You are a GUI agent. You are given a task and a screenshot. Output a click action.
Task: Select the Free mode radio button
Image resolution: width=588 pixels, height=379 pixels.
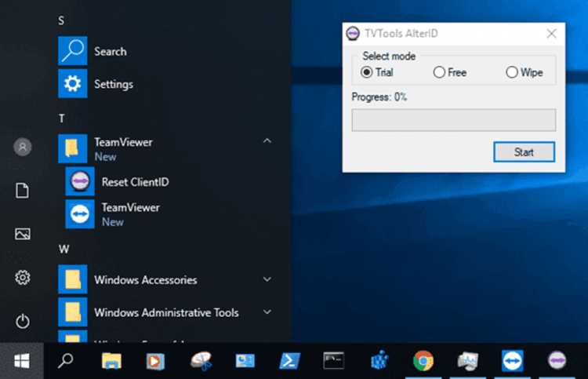pos(439,72)
